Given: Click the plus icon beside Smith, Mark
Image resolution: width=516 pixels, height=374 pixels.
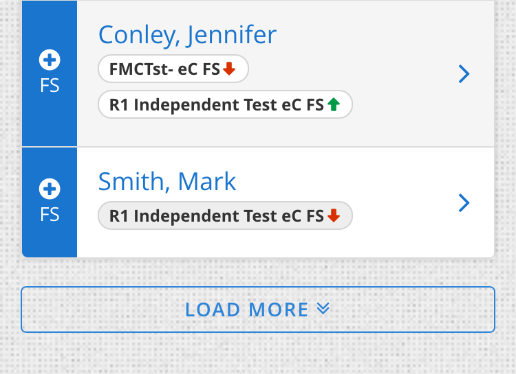Looking at the screenshot, I should (x=50, y=189).
